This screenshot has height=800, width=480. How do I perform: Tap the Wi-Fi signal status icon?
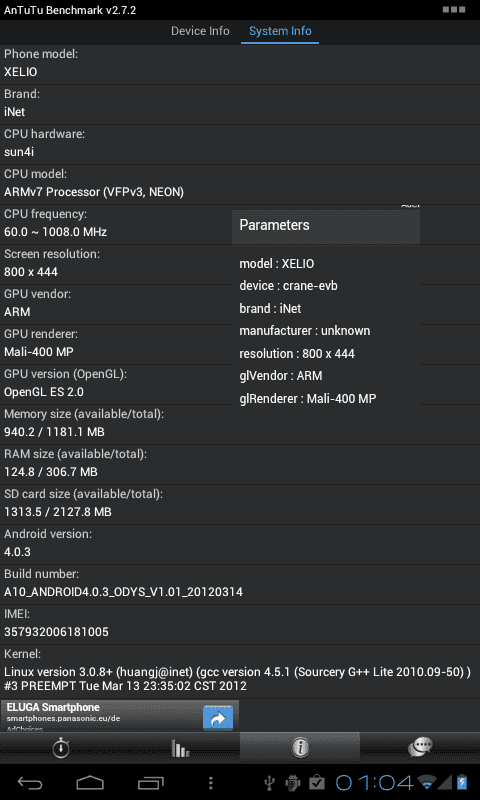pyautogui.click(x=427, y=782)
